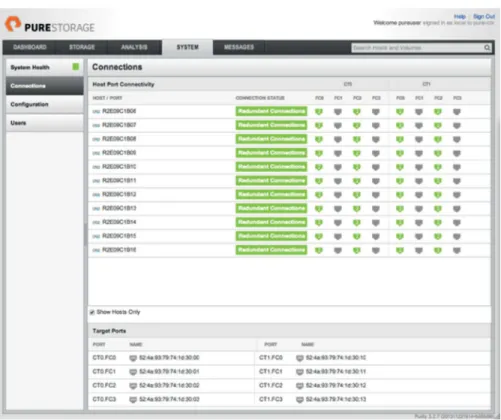Select host name R2E09C1B07
Image resolution: width=501 pixels, height=420 pixels.
tap(119, 125)
